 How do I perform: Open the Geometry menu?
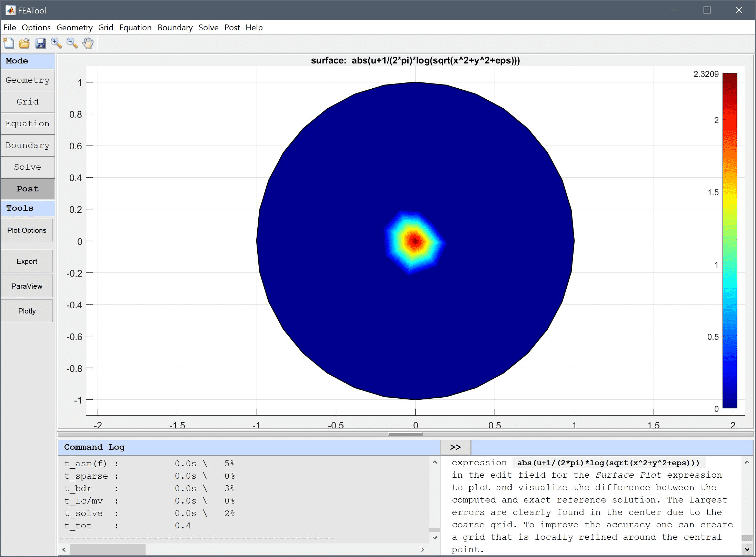pyautogui.click(x=74, y=28)
